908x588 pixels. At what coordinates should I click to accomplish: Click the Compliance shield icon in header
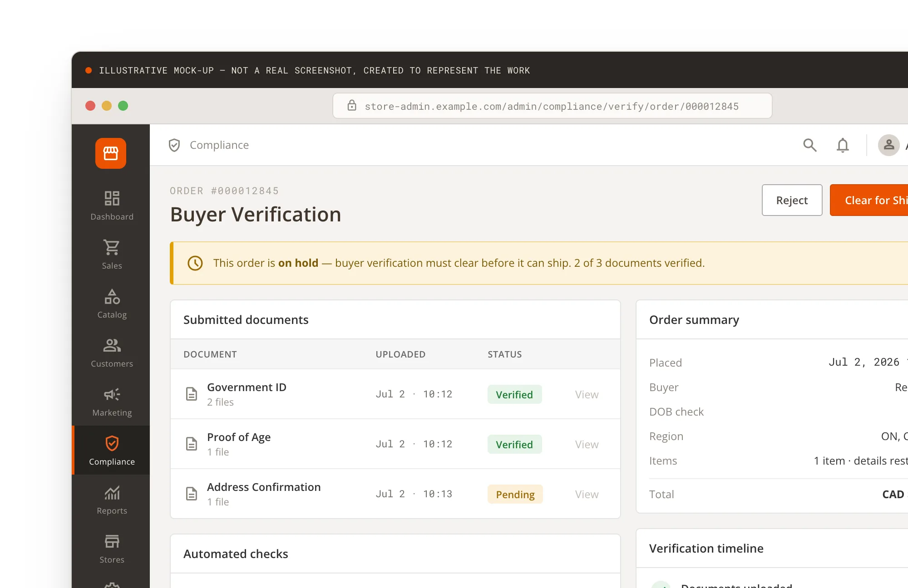coord(174,145)
